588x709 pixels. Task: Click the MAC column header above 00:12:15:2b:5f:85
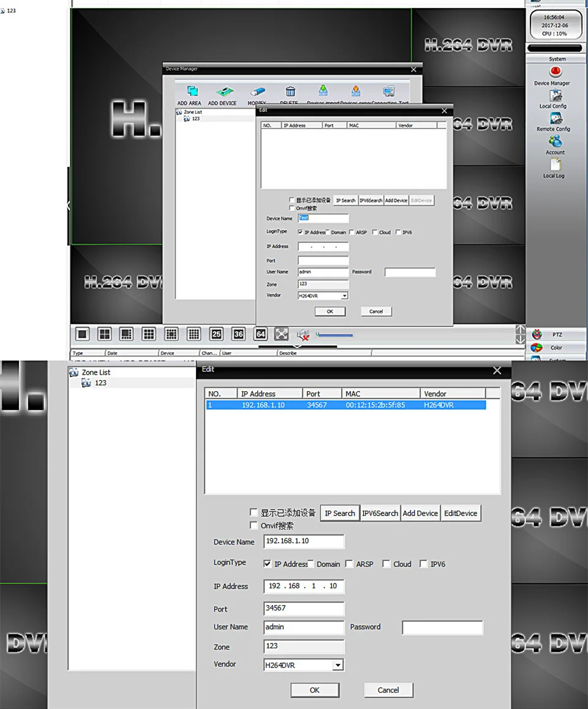click(381, 394)
